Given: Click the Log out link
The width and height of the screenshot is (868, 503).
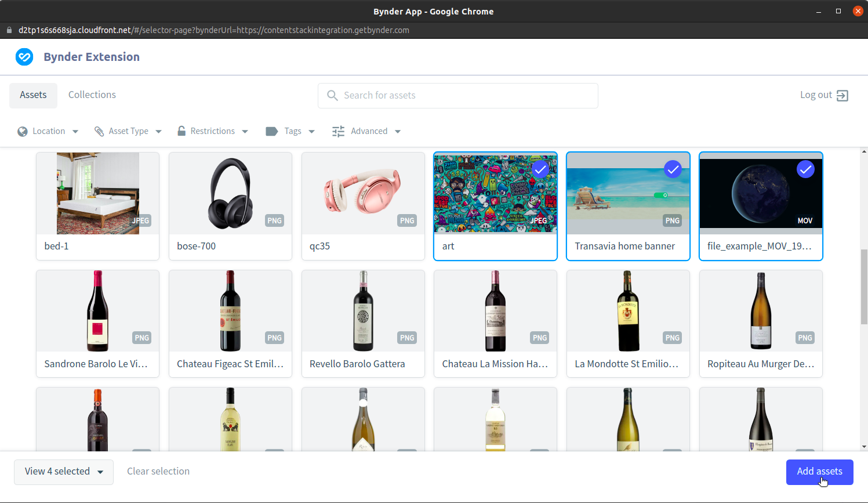Looking at the screenshot, I should 824,95.
